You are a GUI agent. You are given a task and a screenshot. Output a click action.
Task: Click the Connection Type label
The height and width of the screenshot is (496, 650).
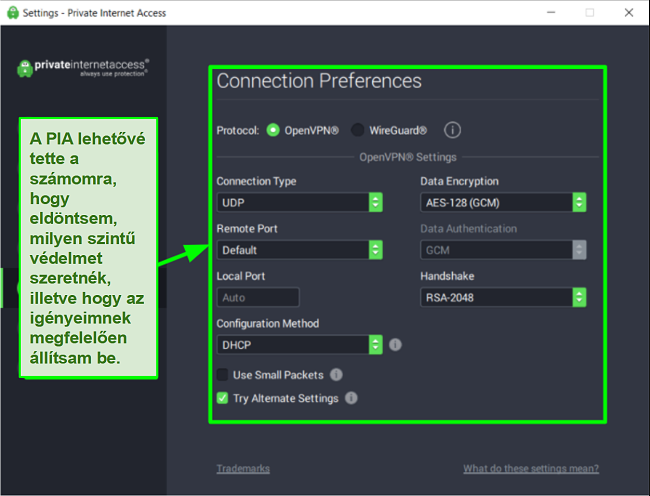tap(256, 181)
